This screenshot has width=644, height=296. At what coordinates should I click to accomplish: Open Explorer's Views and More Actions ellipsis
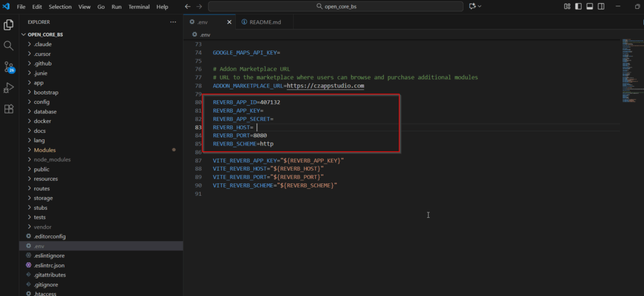click(174, 21)
